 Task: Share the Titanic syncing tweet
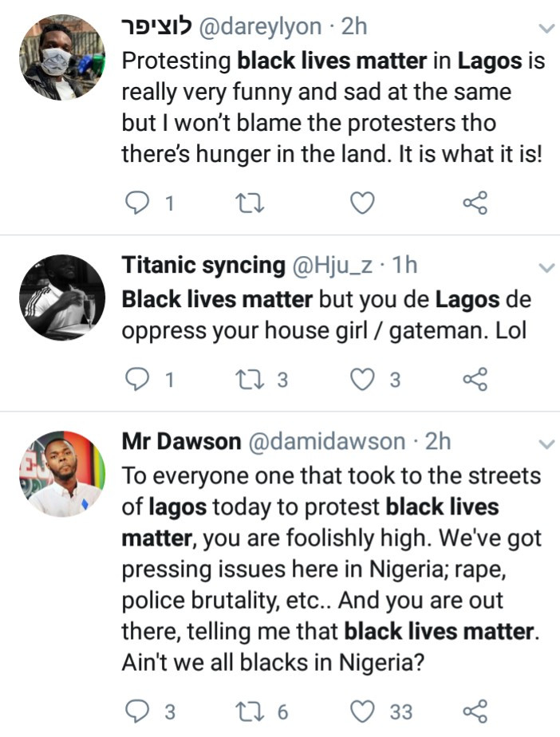(x=475, y=380)
